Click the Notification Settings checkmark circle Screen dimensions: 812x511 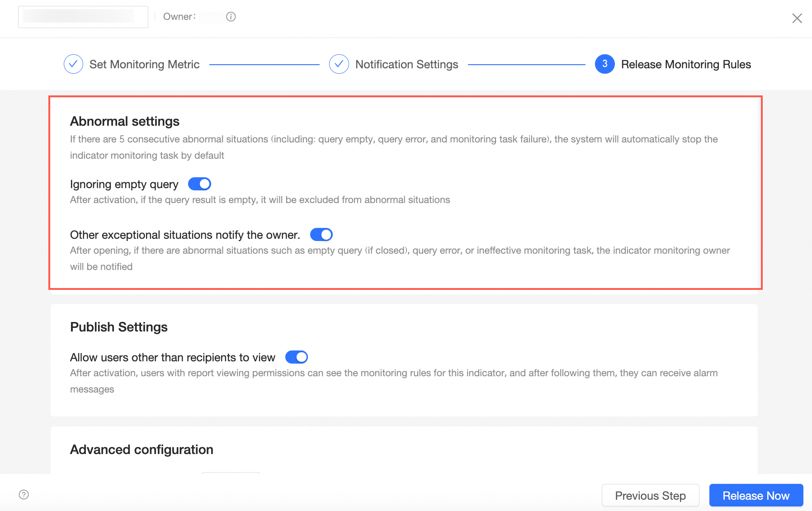pyautogui.click(x=339, y=64)
